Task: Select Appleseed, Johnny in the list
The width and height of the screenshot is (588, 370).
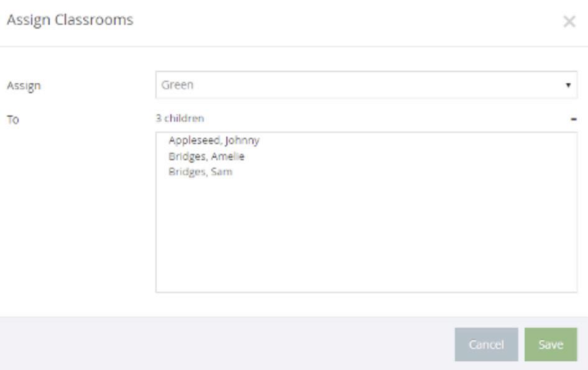Action: [x=214, y=140]
